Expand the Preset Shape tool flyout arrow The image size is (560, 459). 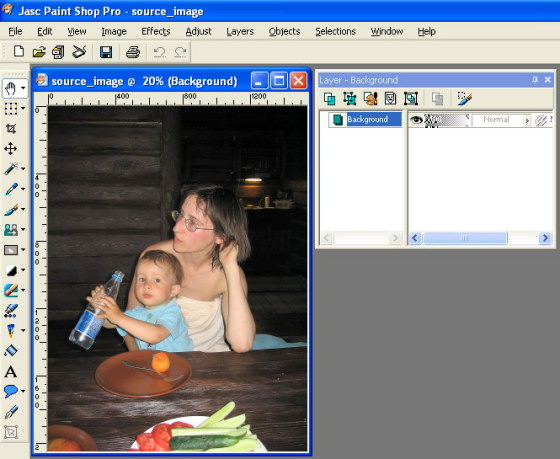click(x=23, y=391)
